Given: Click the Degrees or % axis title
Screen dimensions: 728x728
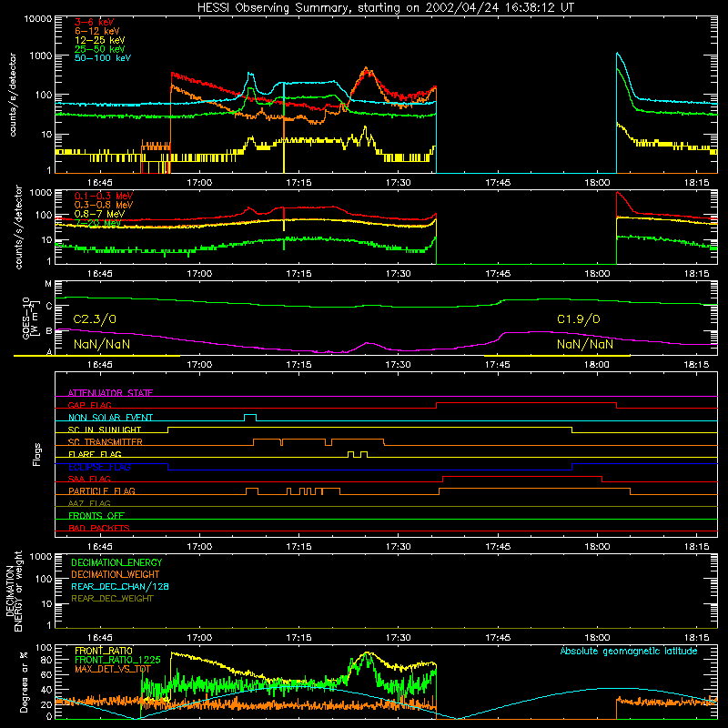Looking at the screenshot, I should click(24, 682).
